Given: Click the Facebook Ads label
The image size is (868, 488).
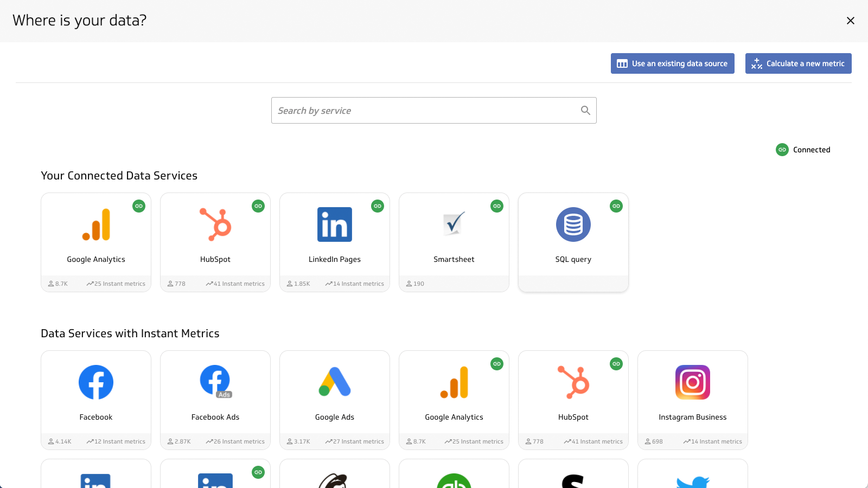Looking at the screenshot, I should [215, 418].
